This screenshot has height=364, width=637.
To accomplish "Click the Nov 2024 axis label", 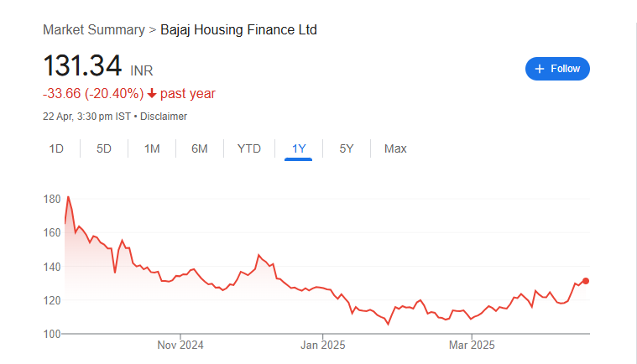I will (x=180, y=345).
